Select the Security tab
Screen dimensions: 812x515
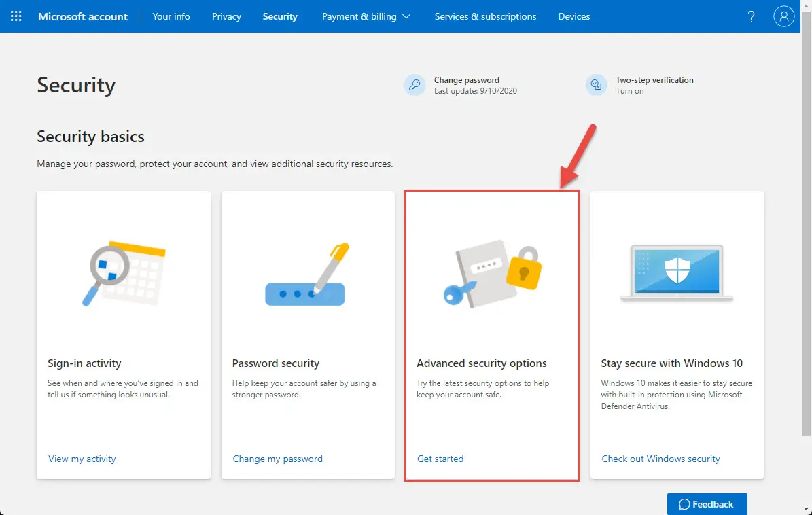(x=280, y=16)
